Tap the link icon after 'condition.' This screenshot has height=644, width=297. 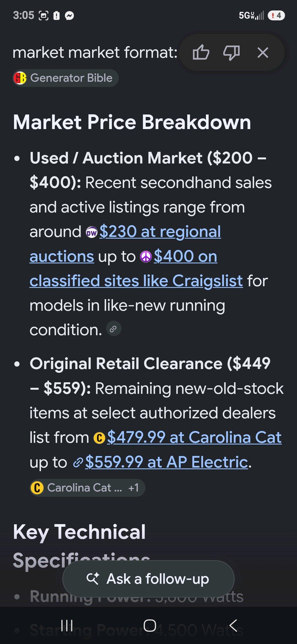(x=114, y=329)
